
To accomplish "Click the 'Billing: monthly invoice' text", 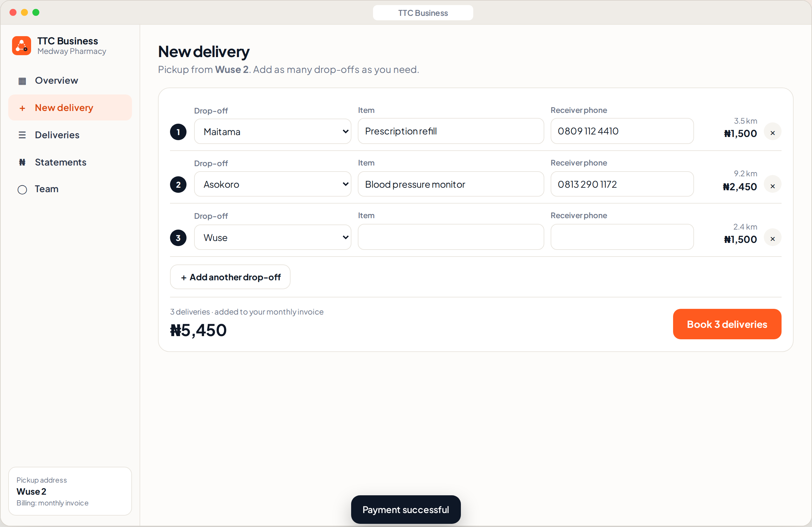I will click(x=53, y=503).
